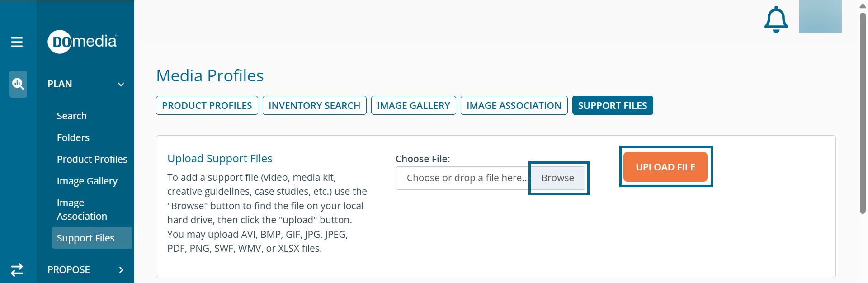Click the DOmedia logo

(83, 42)
